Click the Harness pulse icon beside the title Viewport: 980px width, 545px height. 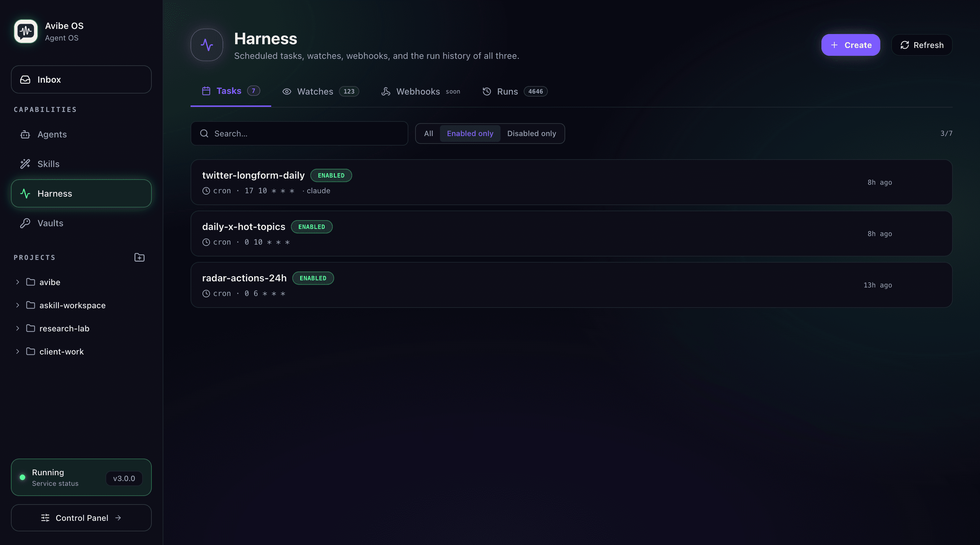(x=207, y=45)
